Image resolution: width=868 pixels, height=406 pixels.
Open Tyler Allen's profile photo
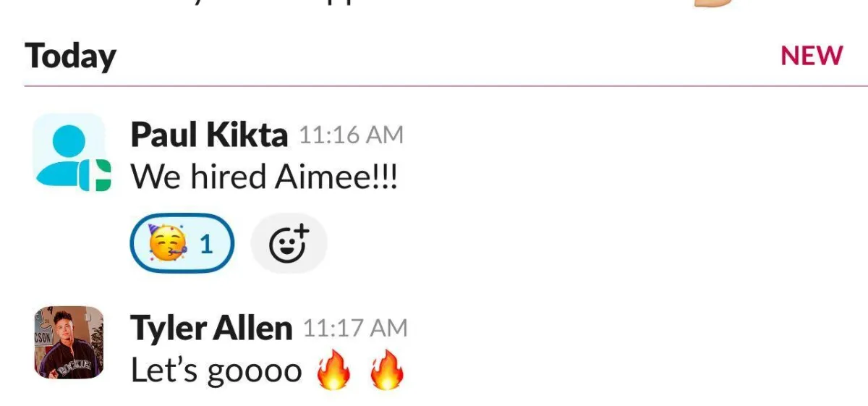(69, 342)
